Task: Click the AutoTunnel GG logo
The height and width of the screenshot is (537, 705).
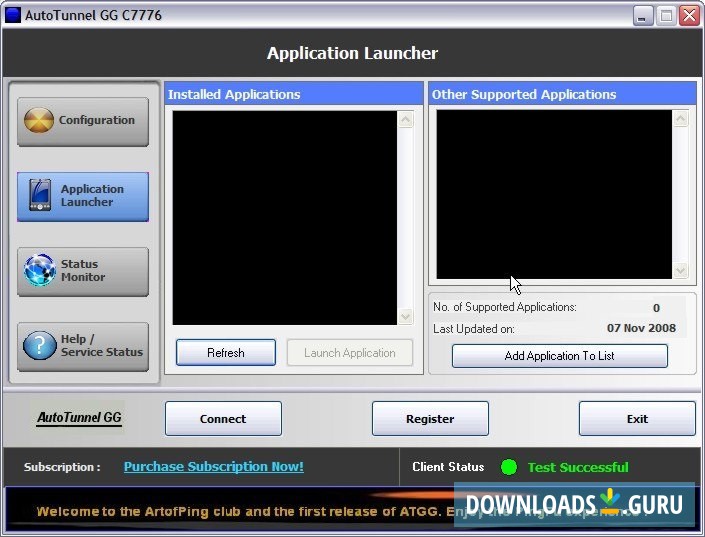Action: 79,417
